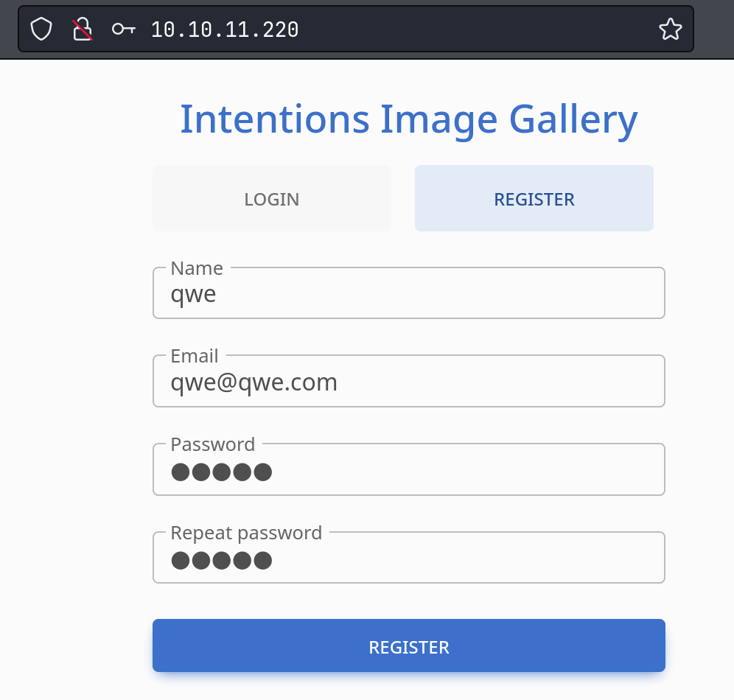This screenshot has width=734, height=700.
Task: Focus the Name input field
Action: pos(409,293)
